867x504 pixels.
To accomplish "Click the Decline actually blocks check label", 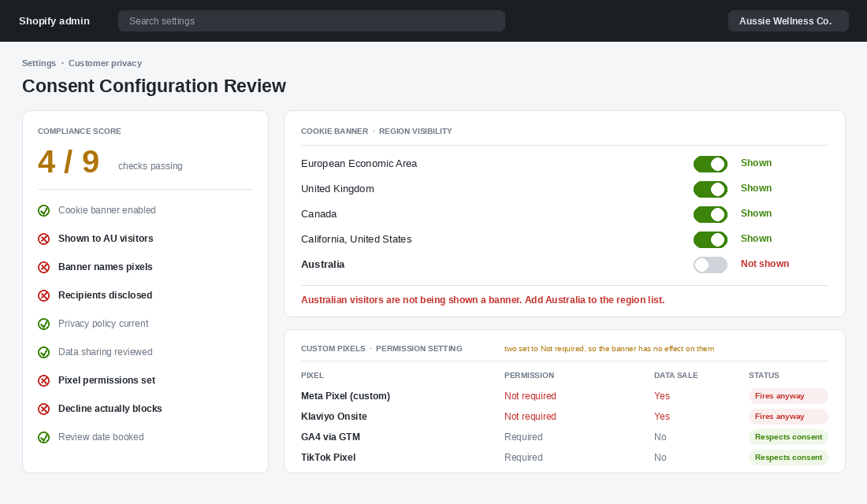I will (x=110, y=409).
